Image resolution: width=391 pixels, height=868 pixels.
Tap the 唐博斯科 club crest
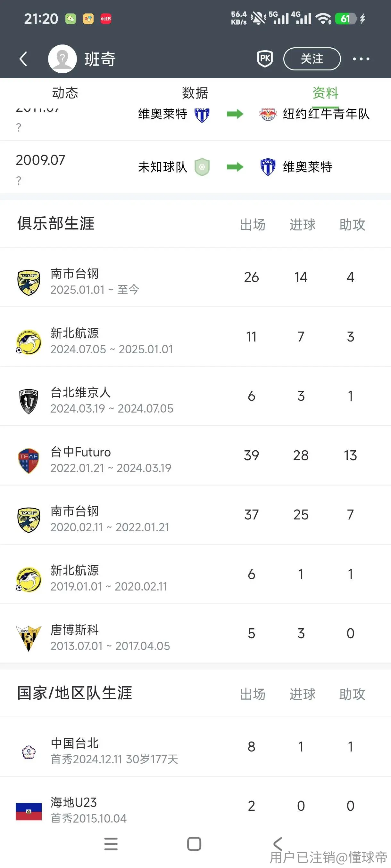click(29, 638)
